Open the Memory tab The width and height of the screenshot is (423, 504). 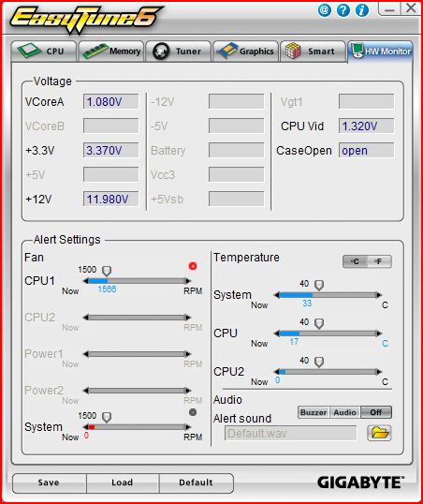(111, 52)
